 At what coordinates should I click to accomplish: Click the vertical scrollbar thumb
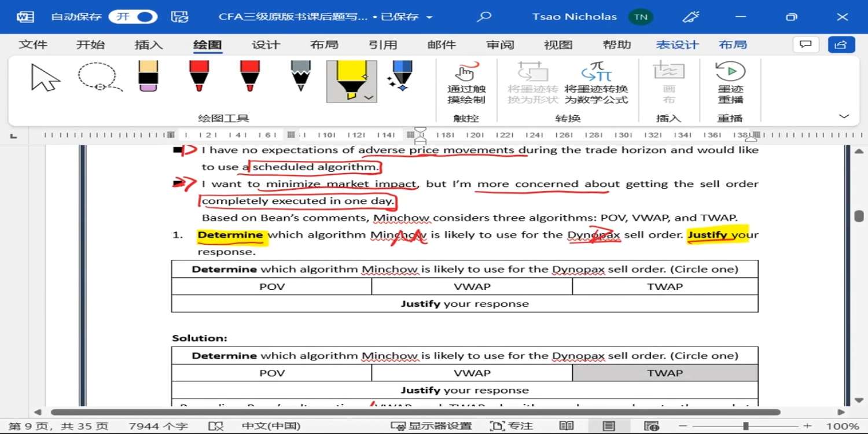click(859, 215)
